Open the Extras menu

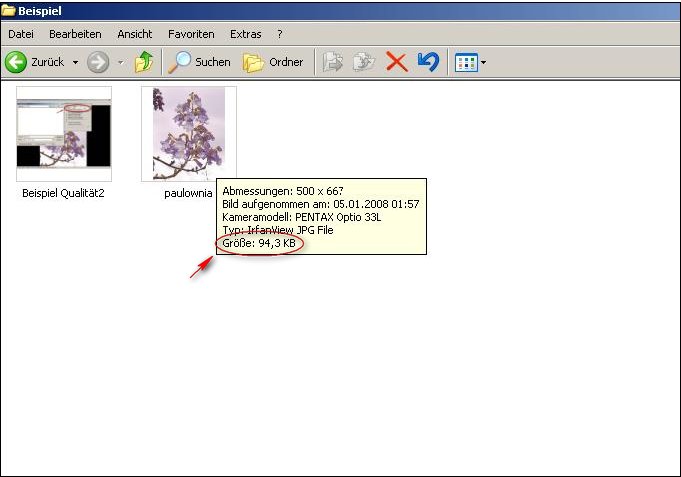(245, 34)
